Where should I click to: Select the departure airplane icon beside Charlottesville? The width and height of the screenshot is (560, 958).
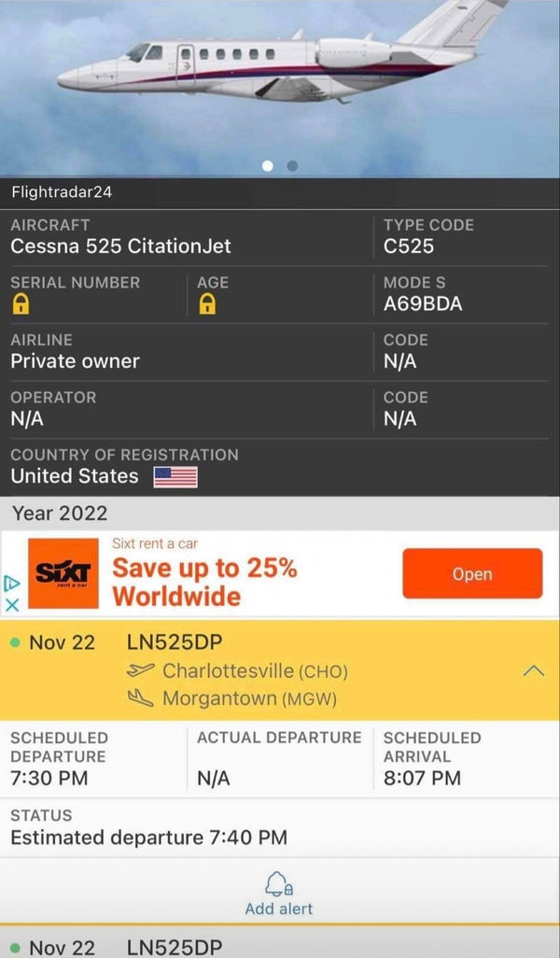142,670
